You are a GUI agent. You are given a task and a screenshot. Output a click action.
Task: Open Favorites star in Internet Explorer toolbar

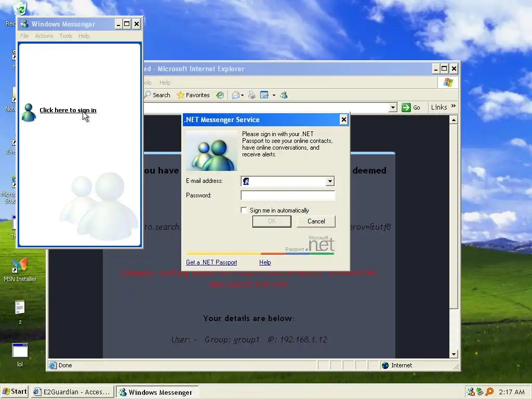pyautogui.click(x=180, y=95)
